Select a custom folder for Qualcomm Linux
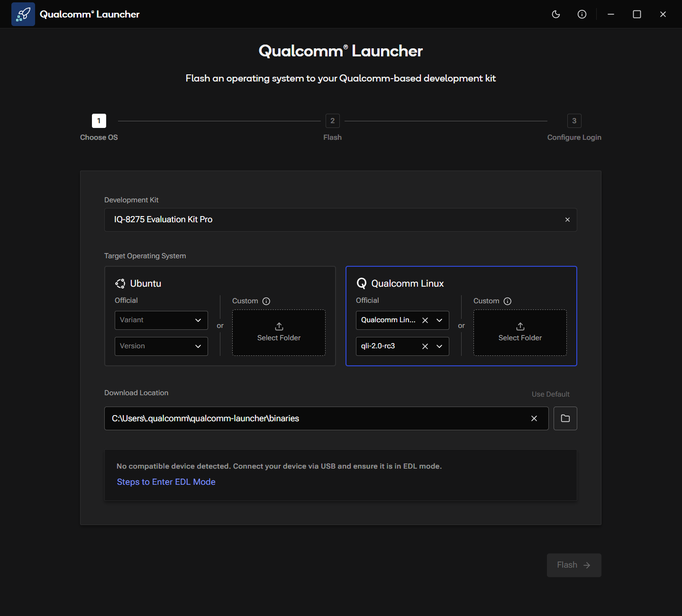 click(x=520, y=333)
